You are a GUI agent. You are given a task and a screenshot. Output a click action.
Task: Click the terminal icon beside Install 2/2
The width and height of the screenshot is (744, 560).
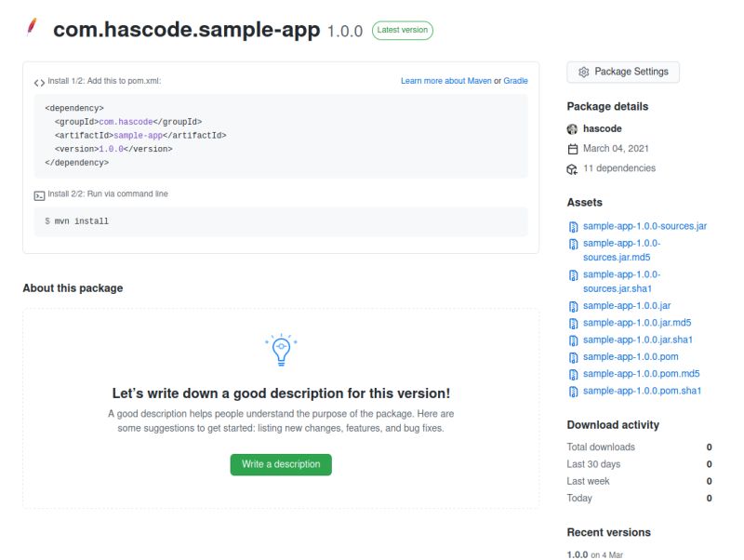pyautogui.click(x=38, y=194)
